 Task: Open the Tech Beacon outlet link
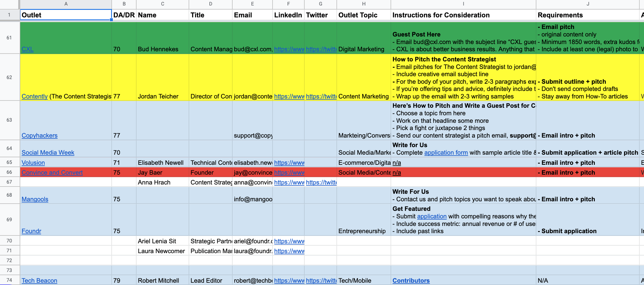coord(39,280)
